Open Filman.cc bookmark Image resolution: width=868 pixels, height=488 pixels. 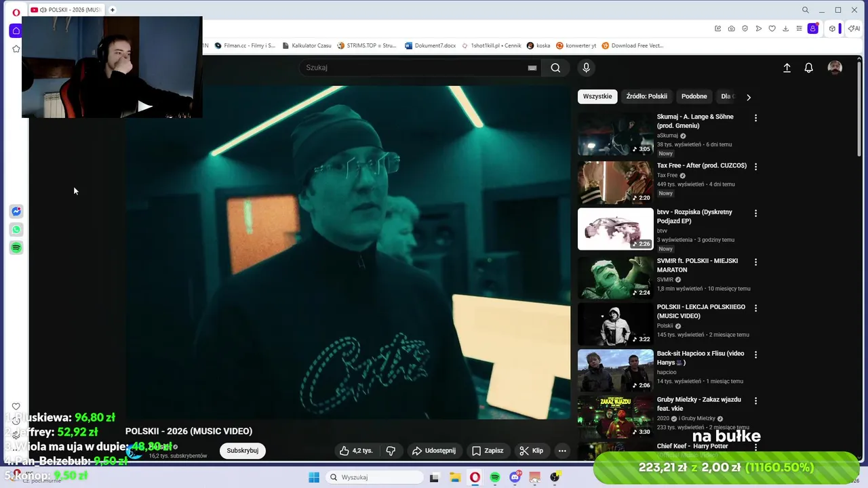245,45
